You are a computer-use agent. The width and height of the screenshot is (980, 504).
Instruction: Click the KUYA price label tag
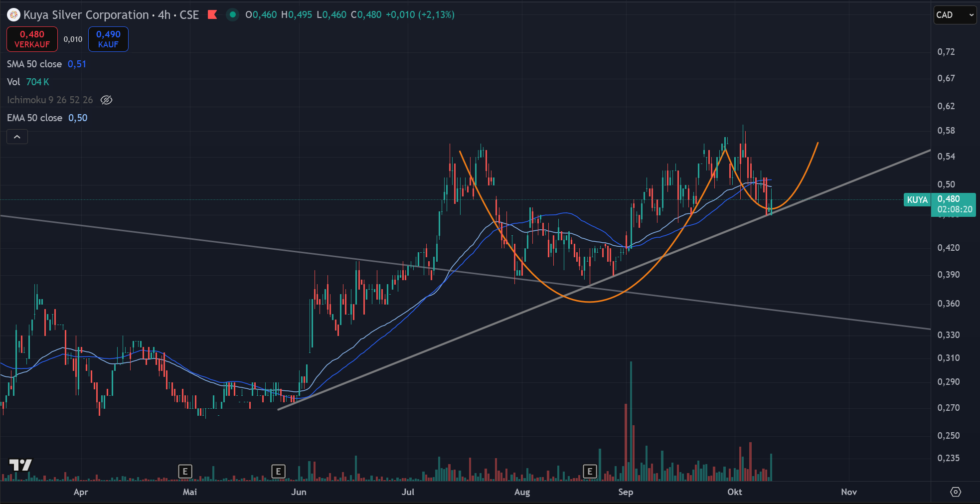pos(917,200)
